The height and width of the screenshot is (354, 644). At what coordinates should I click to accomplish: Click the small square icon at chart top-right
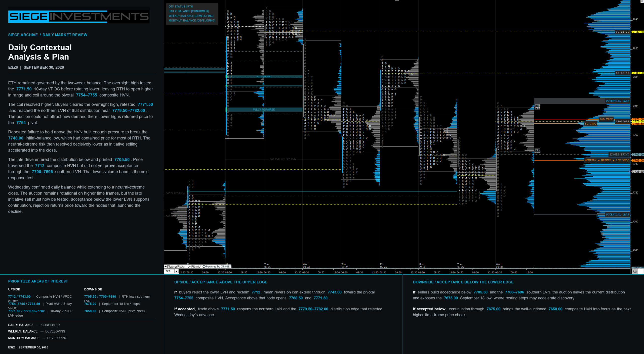[x=642, y=2]
